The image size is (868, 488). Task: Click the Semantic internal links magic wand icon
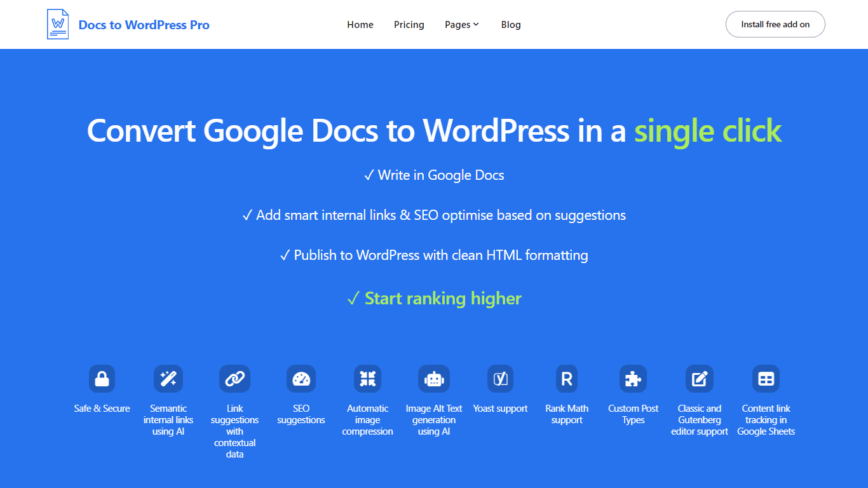168,379
